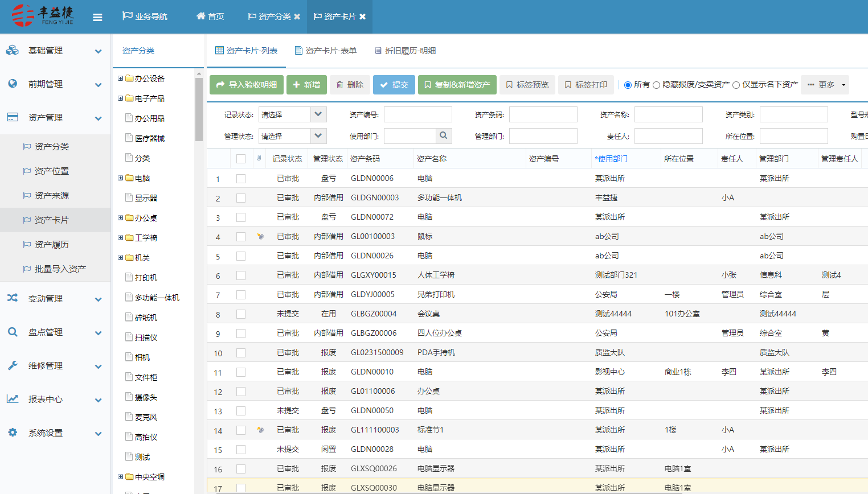Image resolution: width=868 pixels, height=494 pixels.
Task: Click the 资产名称 search input field
Action: coord(669,114)
